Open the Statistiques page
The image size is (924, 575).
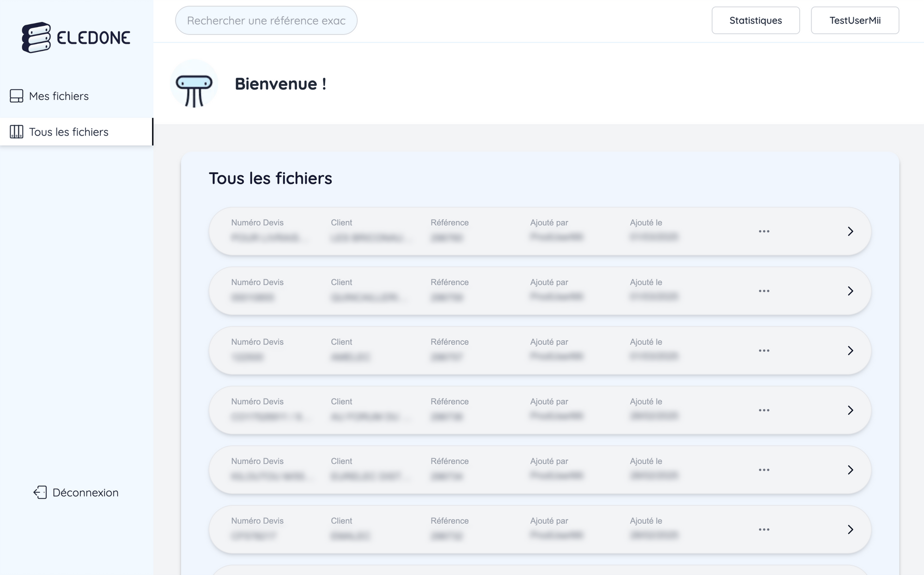pyautogui.click(x=756, y=20)
